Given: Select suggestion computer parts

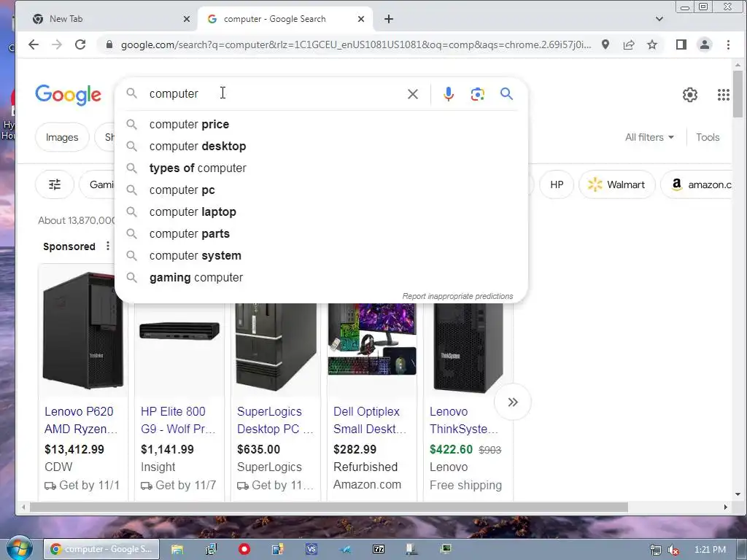Looking at the screenshot, I should click(321, 234).
